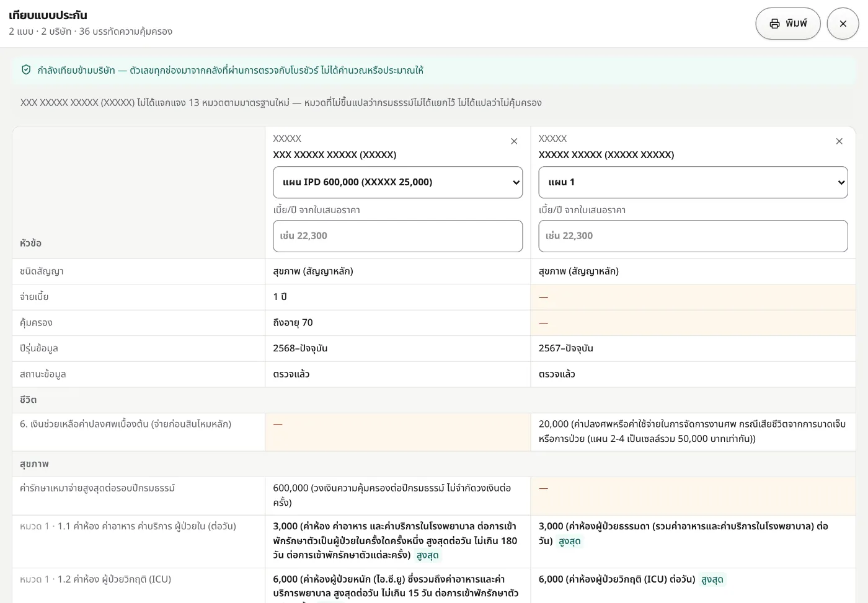868x603 pixels.
Task: Select the 6. เงินช่วยเหลือค่าปลงศพเบื้องต้น row label
Action: (125, 425)
